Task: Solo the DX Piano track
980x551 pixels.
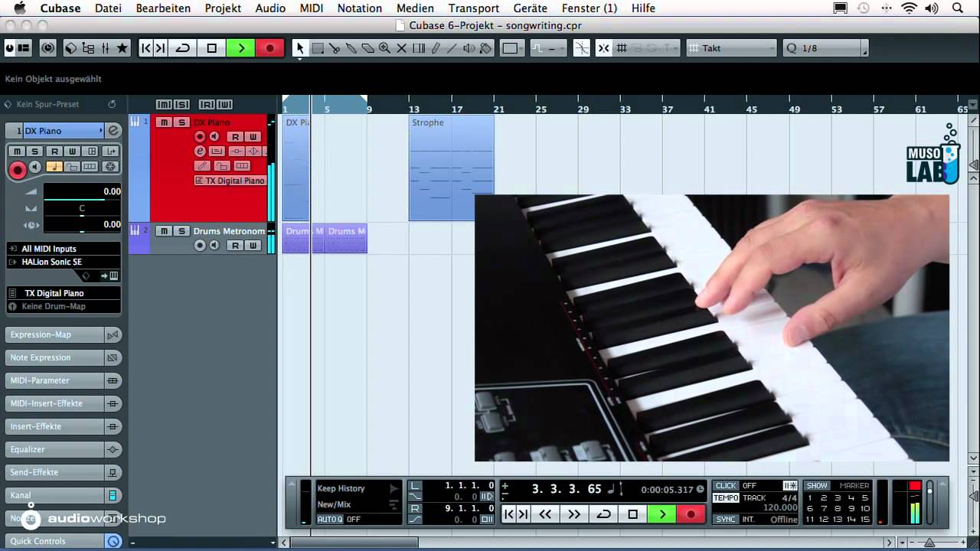Action: coord(181,122)
